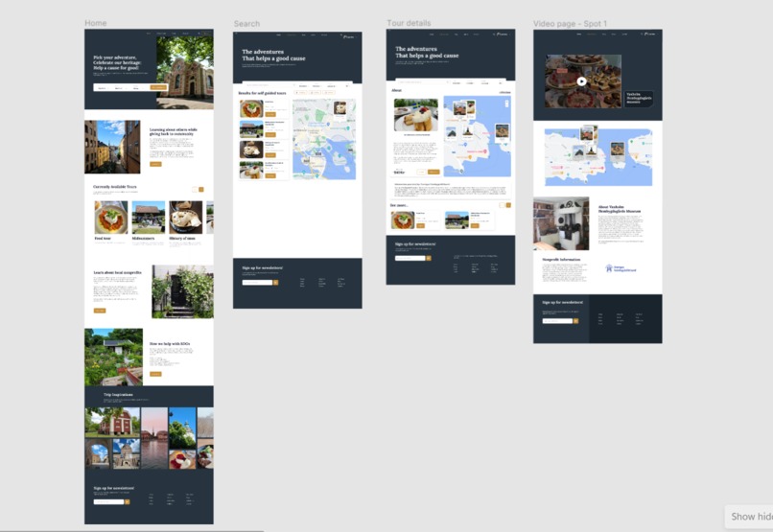This screenshot has width=773, height=532.
Task: Click outlined button beside gold booking button
Action: 421,172
